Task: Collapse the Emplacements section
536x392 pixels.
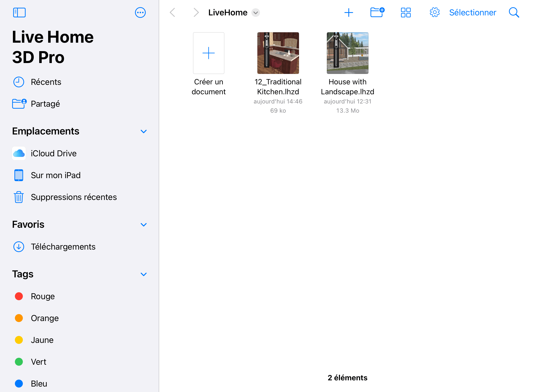Action: coord(144,131)
